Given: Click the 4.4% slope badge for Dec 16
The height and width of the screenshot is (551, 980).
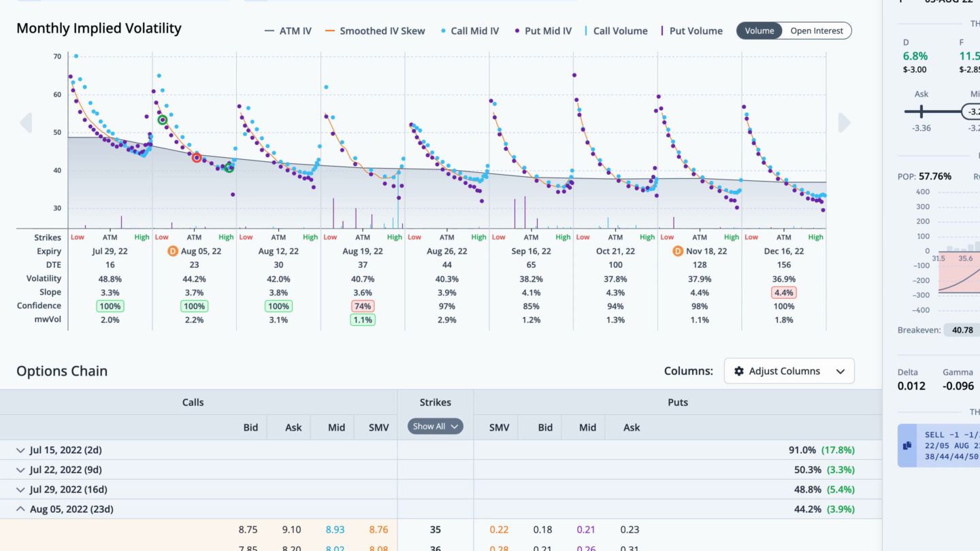Looking at the screenshot, I should [784, 293].
